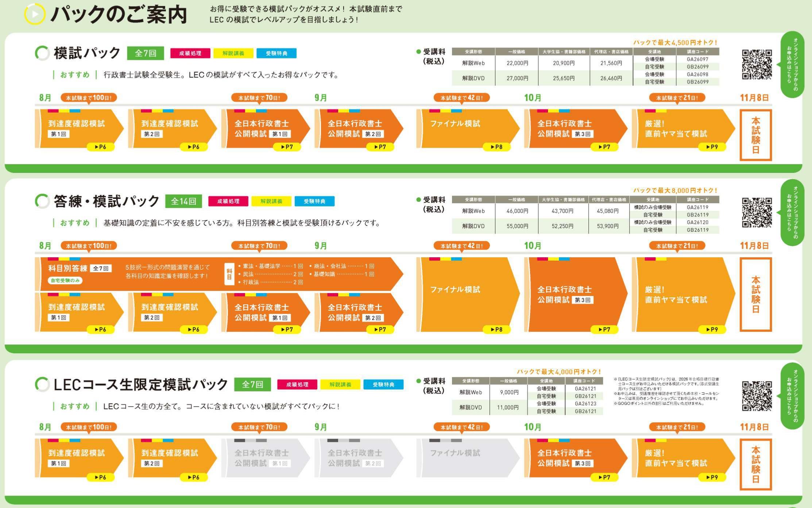Open ▶P7 under 公開模試 第1回 in 模試パック
812x508 pixels.
(287, 147)
